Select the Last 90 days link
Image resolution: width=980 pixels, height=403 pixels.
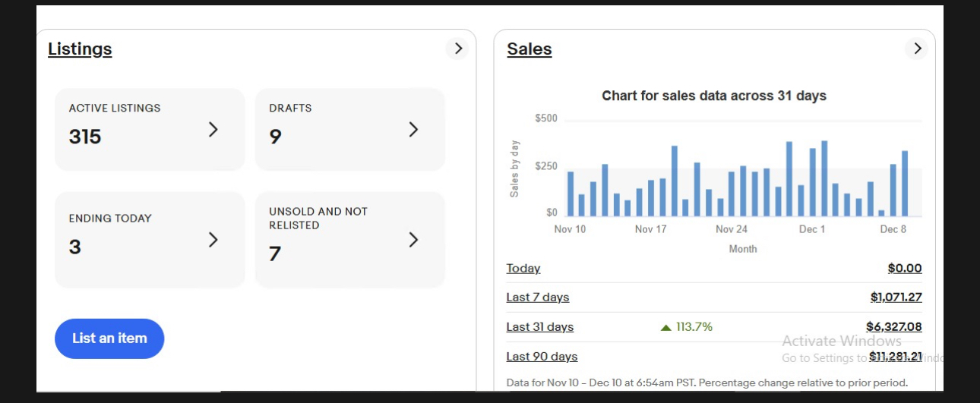coord(542,357)
